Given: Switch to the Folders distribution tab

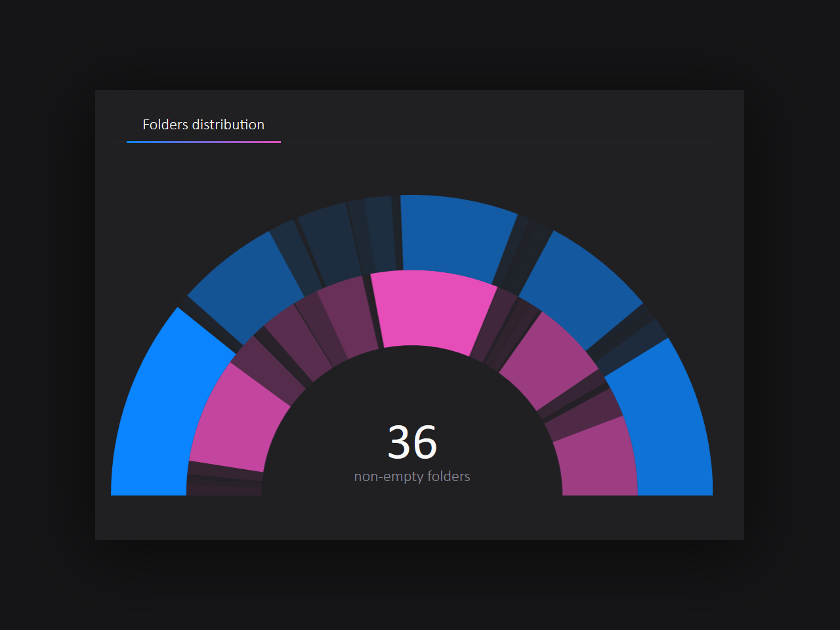Looking at the screenshot, I should 203,125.
